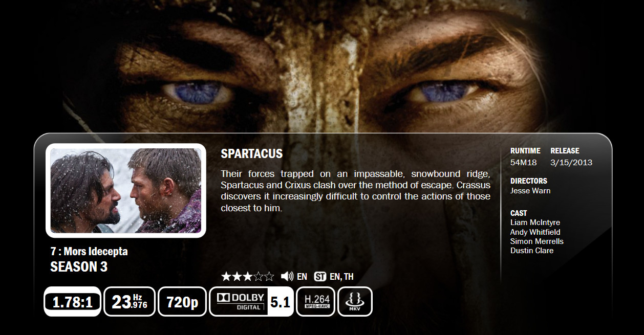
Task: Click the H.264 codec badge
Action: tap(316, 302)
